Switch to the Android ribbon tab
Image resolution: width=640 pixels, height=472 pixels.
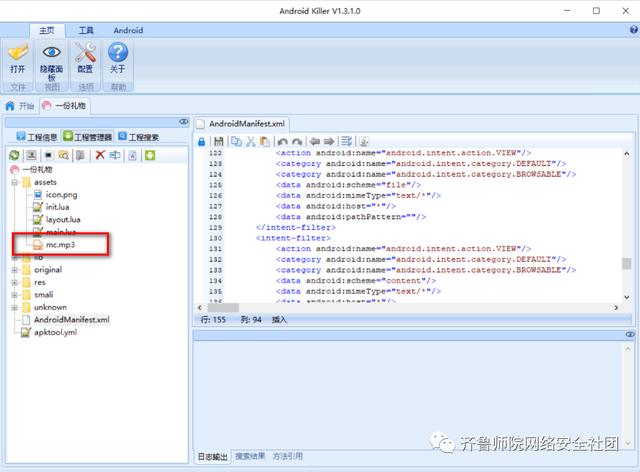(128, 30)
